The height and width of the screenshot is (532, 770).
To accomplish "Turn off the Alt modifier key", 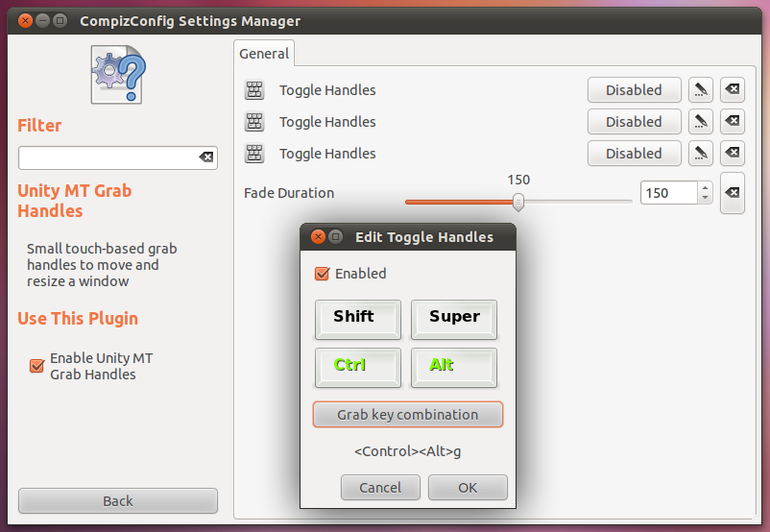I will [x=453, y=367].
